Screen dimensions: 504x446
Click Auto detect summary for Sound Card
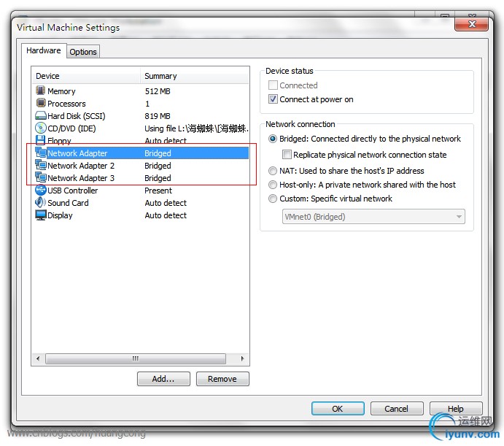(166, 203)
